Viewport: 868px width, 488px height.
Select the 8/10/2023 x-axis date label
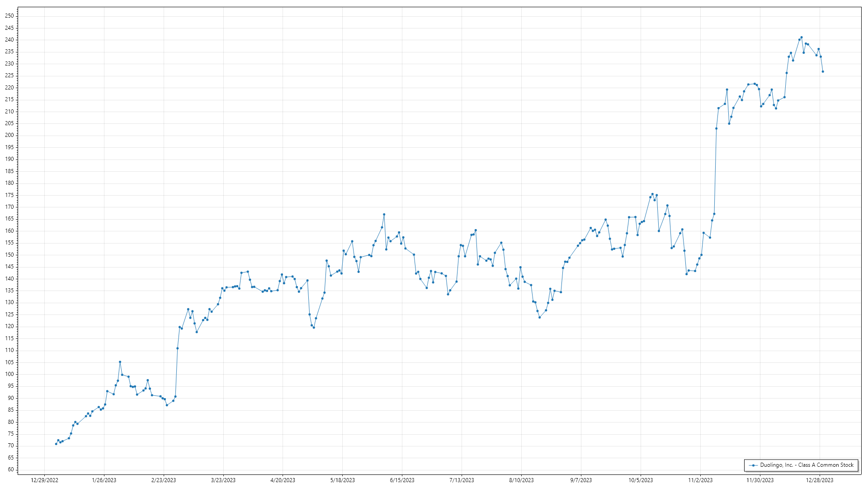[x=521, y=480]
